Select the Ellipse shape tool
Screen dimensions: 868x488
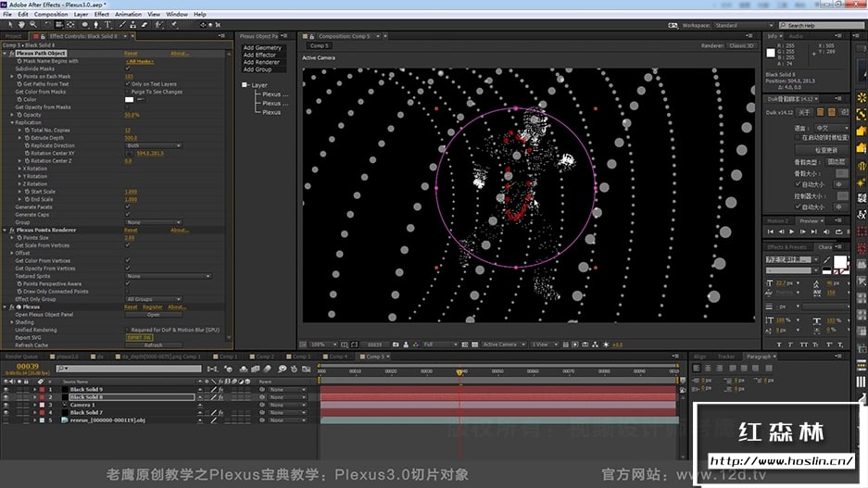click(84, 25)
